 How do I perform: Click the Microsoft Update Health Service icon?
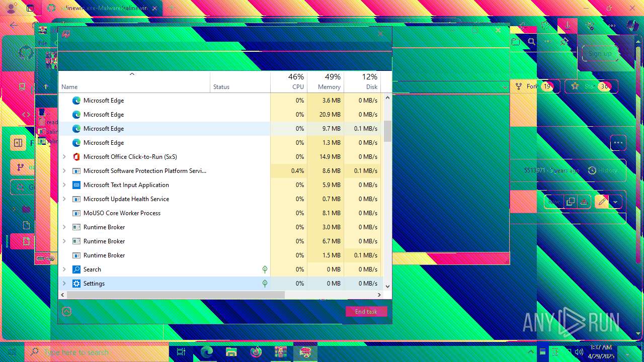[x=76, y=199]
